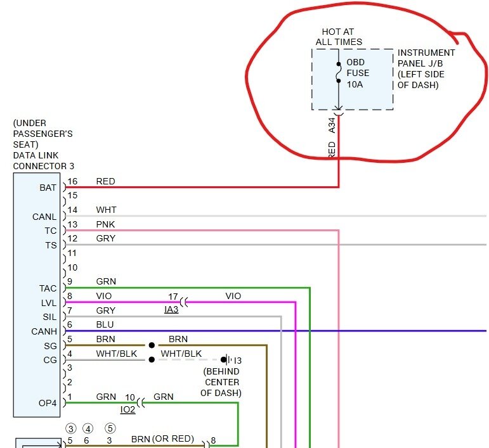Select the "(UNDER PASSENGER'S SEAT)" note
The height and width of the screenshot is (448, 489).
[x=42, y=134]
